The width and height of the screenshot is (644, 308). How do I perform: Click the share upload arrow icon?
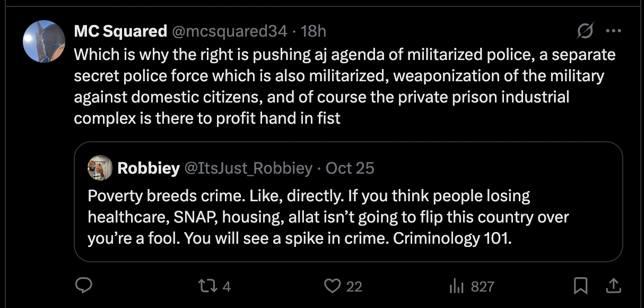613,286
